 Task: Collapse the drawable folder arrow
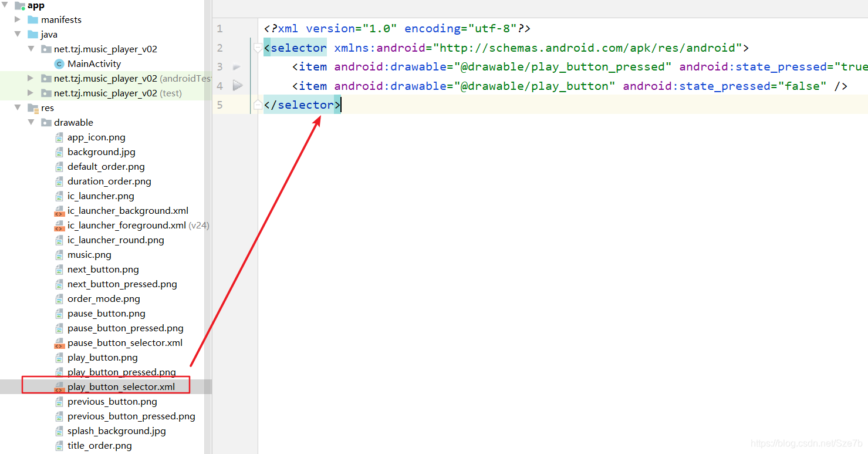pyautogui.click(x=31, y=123)
